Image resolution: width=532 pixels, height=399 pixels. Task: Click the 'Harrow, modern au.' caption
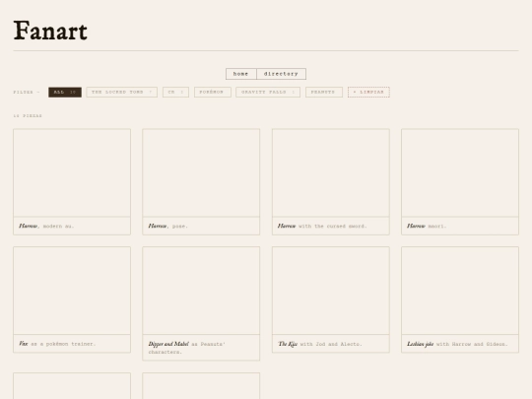coord(46,226)
